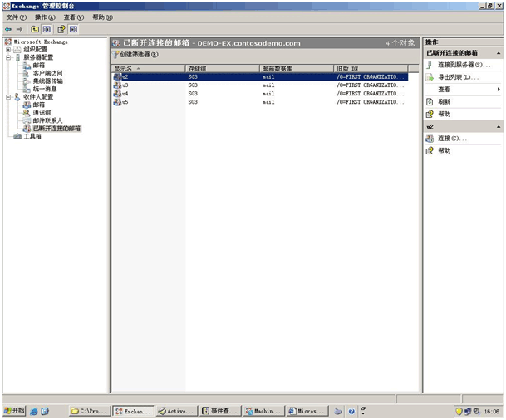Click the Connect to Server icon in actions pane

pyautogui.click(x=430, y=65)
